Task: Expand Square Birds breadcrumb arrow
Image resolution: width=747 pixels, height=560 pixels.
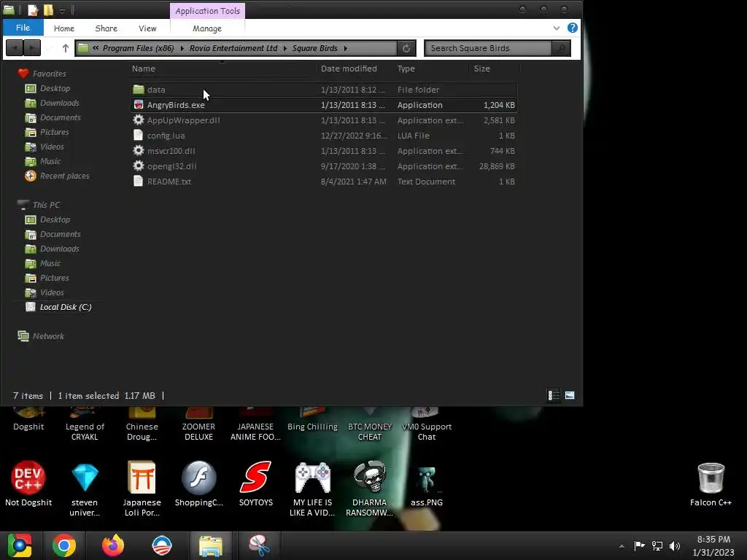Action: (x=345, y=48)
